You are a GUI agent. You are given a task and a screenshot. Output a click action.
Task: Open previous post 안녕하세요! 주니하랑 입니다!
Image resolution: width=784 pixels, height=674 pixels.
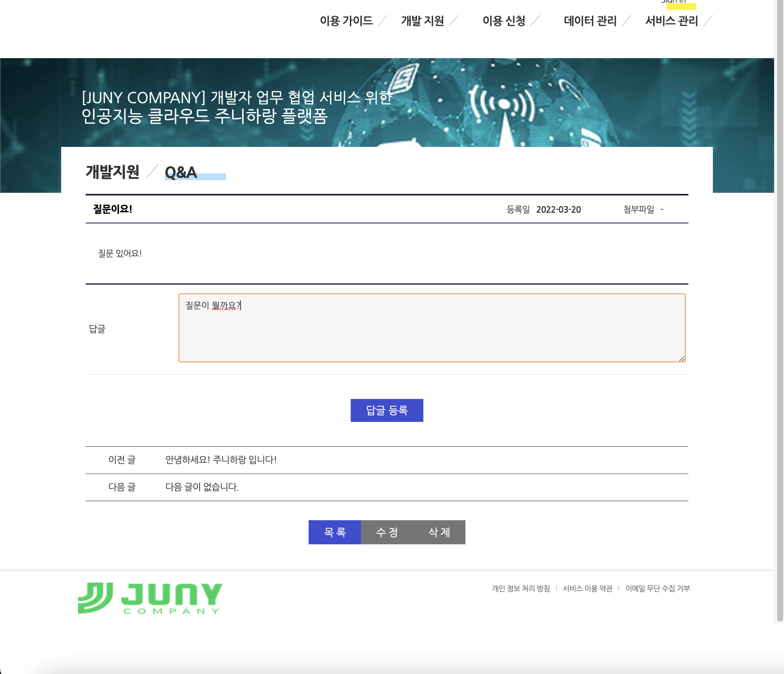221,460
